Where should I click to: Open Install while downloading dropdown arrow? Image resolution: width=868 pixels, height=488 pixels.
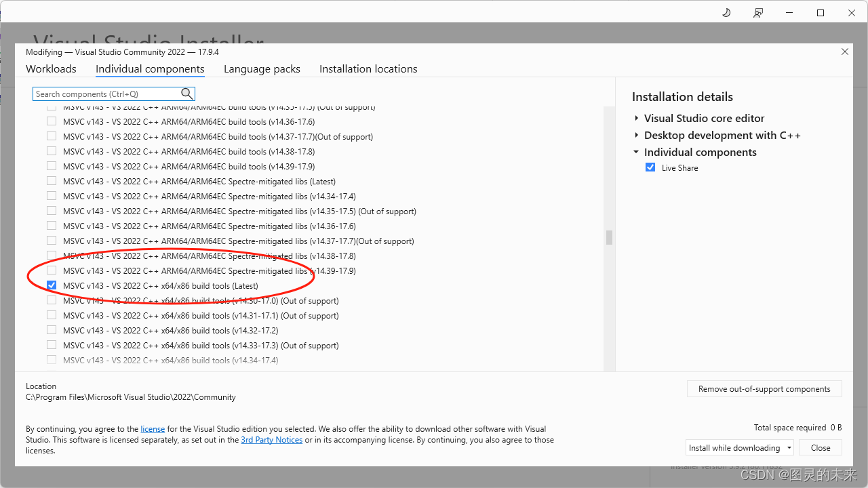(789, 448)
